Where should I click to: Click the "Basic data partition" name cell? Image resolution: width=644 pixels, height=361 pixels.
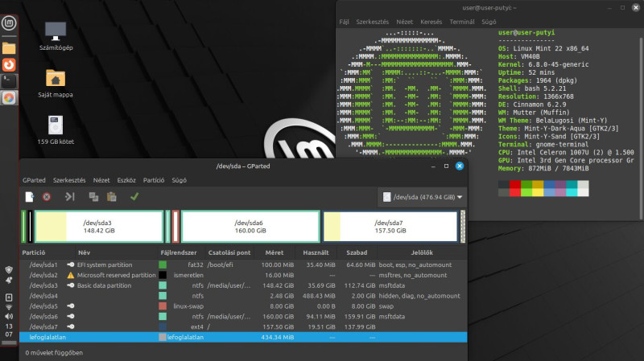pos(104,285)
